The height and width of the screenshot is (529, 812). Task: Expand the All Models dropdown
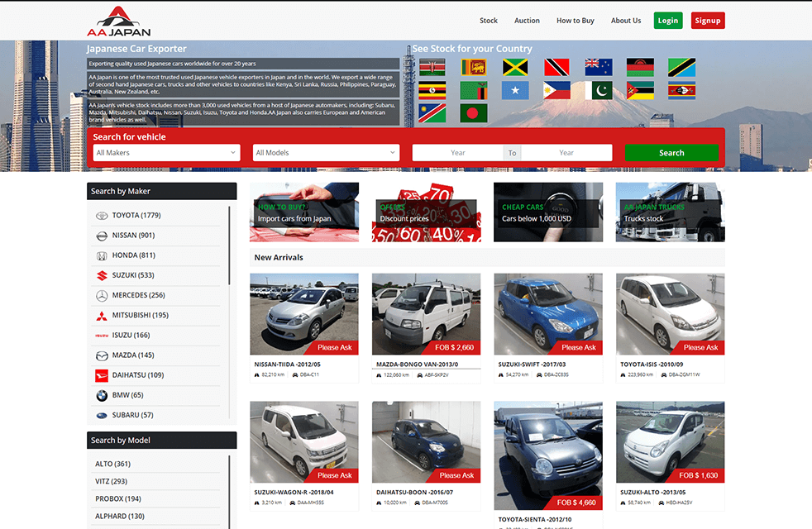(x=326, y=153)
